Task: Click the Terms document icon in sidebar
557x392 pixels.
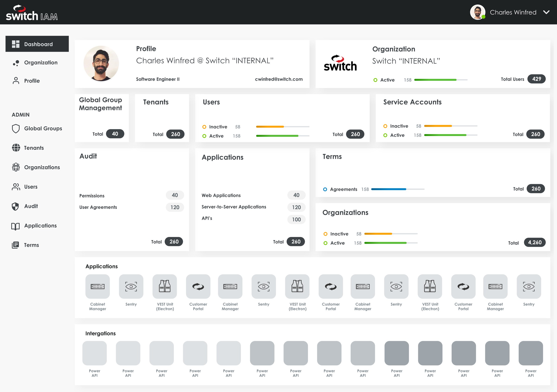Action: (15, 245)
